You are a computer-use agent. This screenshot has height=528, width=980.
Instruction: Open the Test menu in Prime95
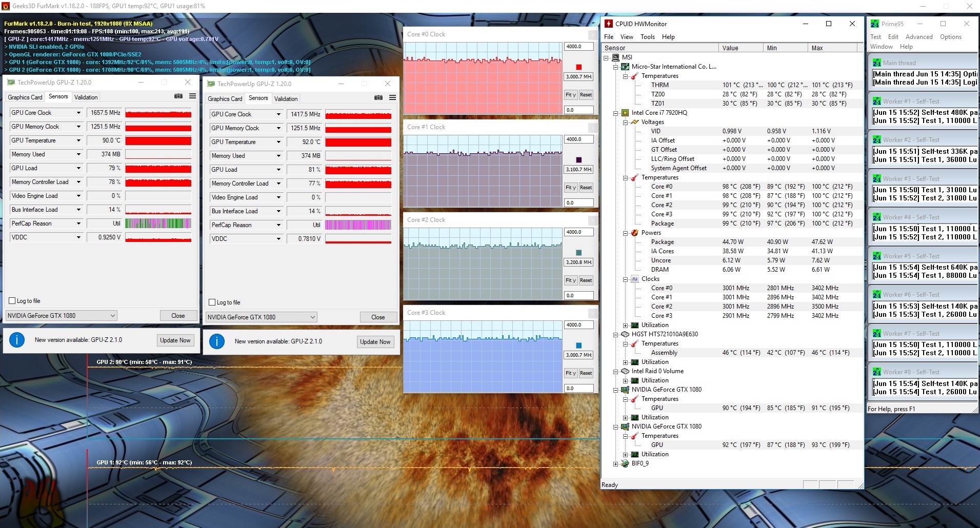tap(875, 37)
